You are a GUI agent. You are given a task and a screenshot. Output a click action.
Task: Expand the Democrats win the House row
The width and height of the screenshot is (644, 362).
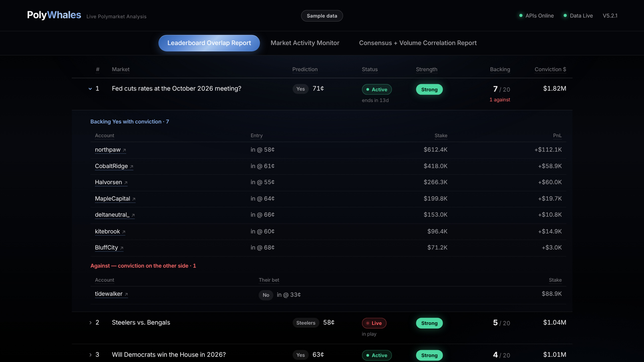90,355
